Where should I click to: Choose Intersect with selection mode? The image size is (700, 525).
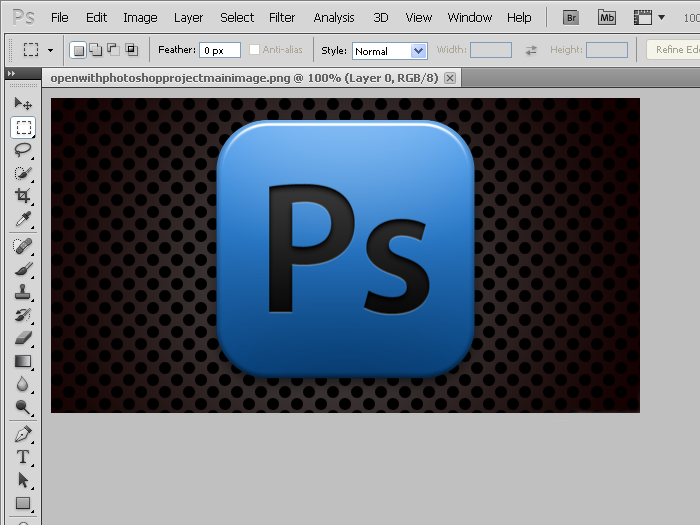coord(131,50)
